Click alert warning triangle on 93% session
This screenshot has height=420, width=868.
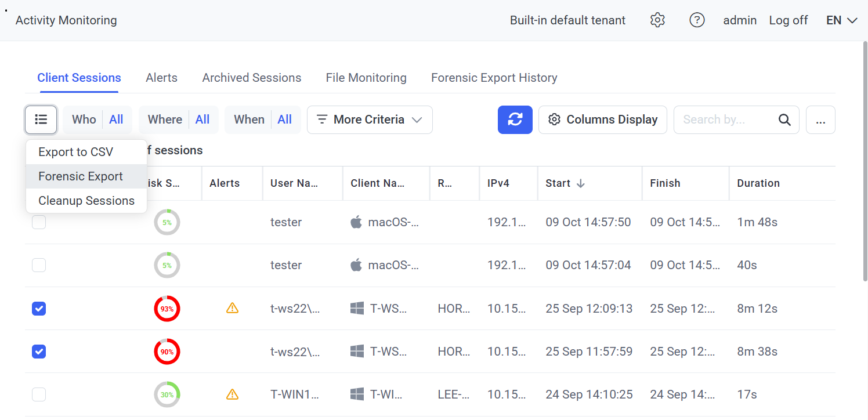tap(232, 309)
